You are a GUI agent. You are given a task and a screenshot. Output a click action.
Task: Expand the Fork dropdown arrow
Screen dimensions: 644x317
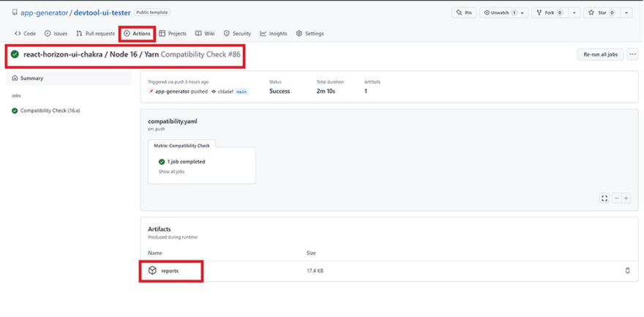pos(574,12)
